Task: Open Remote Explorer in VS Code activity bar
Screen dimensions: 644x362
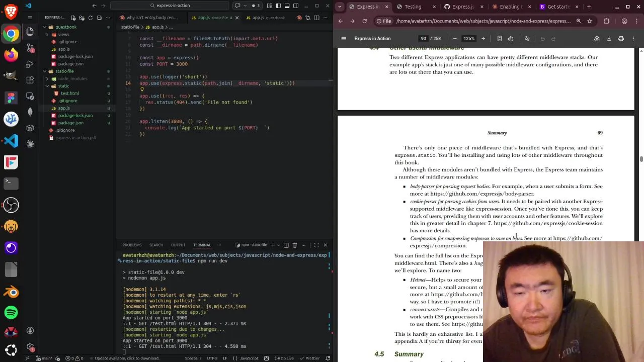Action: (30, 96)
